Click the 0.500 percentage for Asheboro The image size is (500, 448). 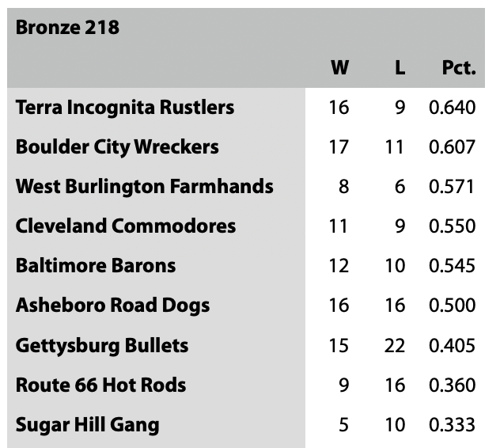coord(452,306)
